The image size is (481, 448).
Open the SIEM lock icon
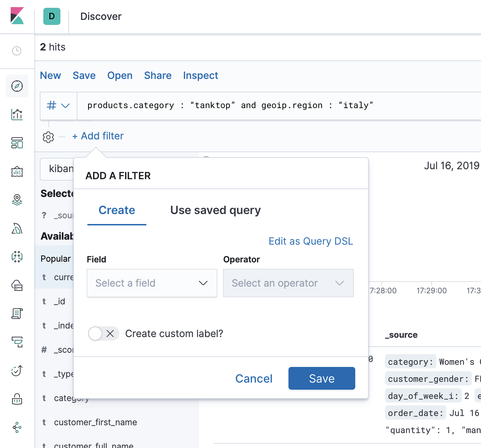point(17,399)
